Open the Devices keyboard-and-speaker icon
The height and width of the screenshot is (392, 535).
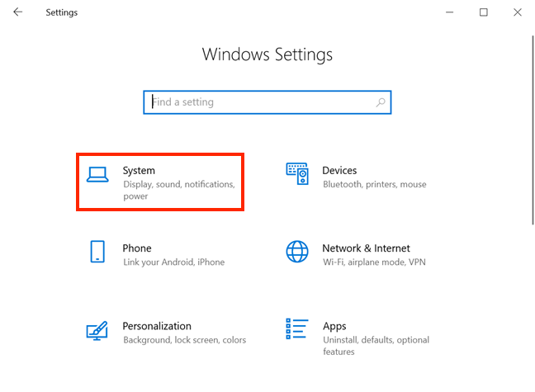(x=297, y=173)
